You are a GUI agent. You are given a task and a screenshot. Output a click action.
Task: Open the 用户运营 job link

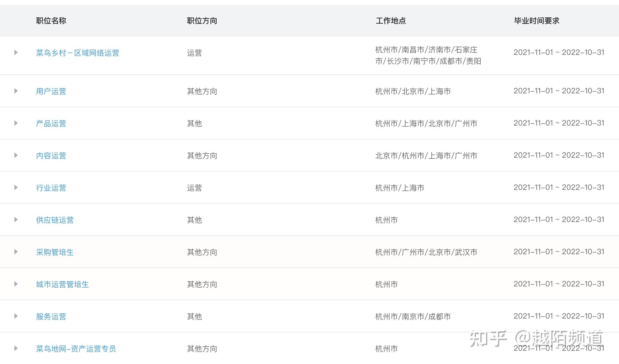click(x=51, y=91)
